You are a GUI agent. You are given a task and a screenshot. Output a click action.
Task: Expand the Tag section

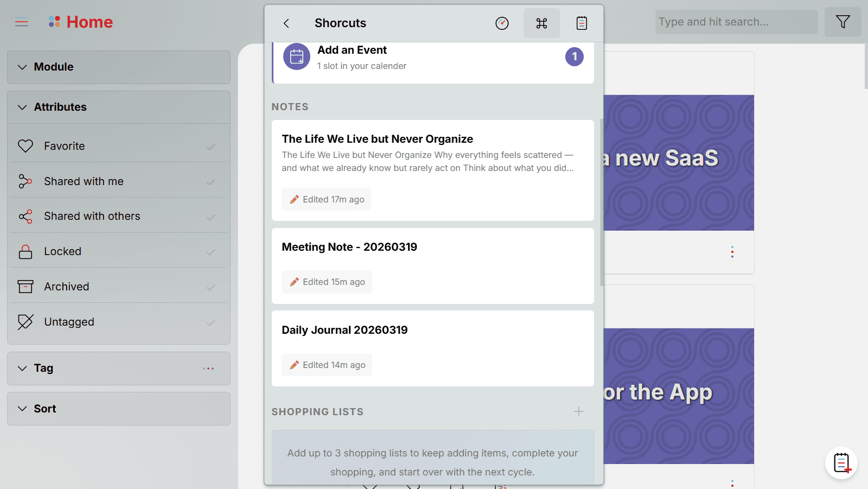[22, 368]
